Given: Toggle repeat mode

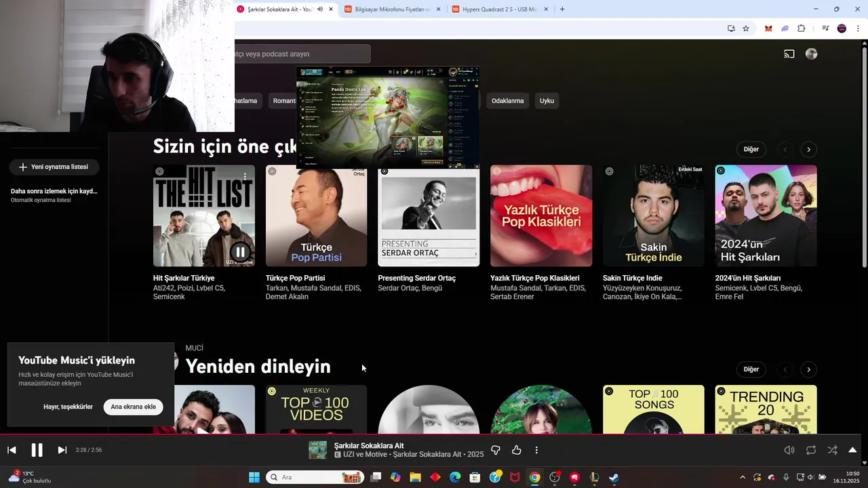Looking at the screenshot, I should (x=811, y=450).
